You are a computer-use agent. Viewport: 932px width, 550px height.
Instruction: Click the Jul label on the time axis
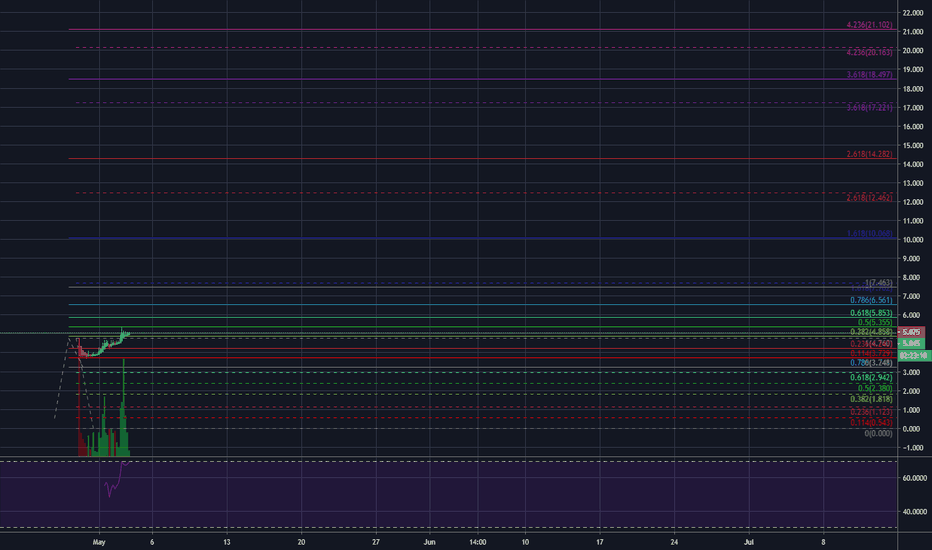749,542
